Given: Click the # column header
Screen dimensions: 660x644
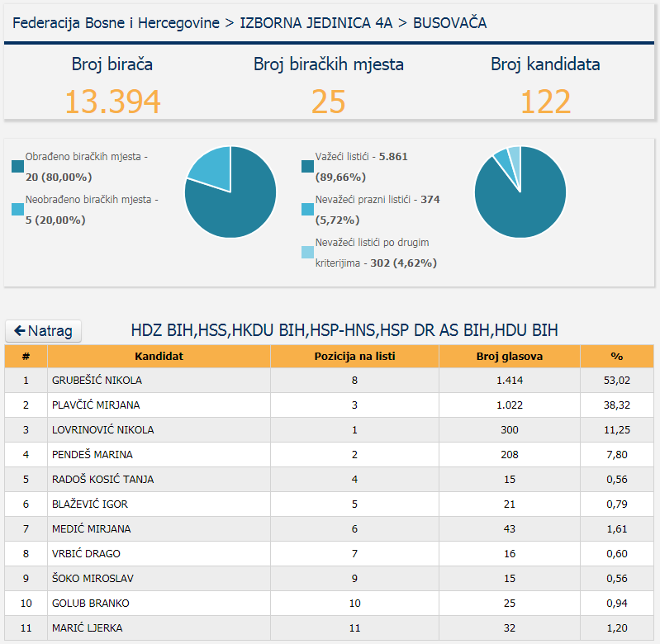Looking at the screenshot, I should tap(26, 356).
